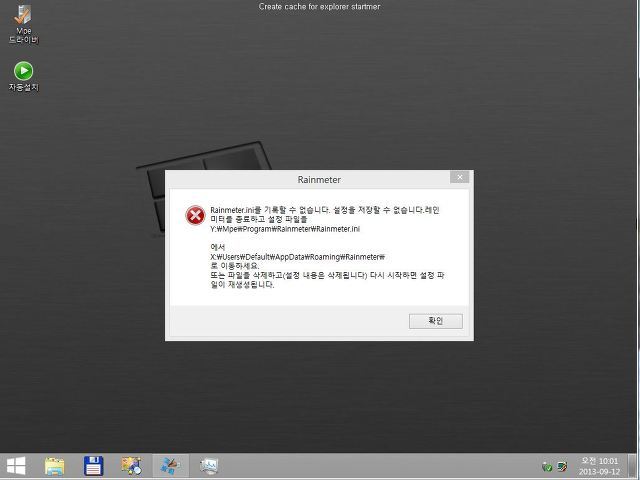
Task: Click the blue floppy disk taskbar icon
Action: [x=93, y=466]
